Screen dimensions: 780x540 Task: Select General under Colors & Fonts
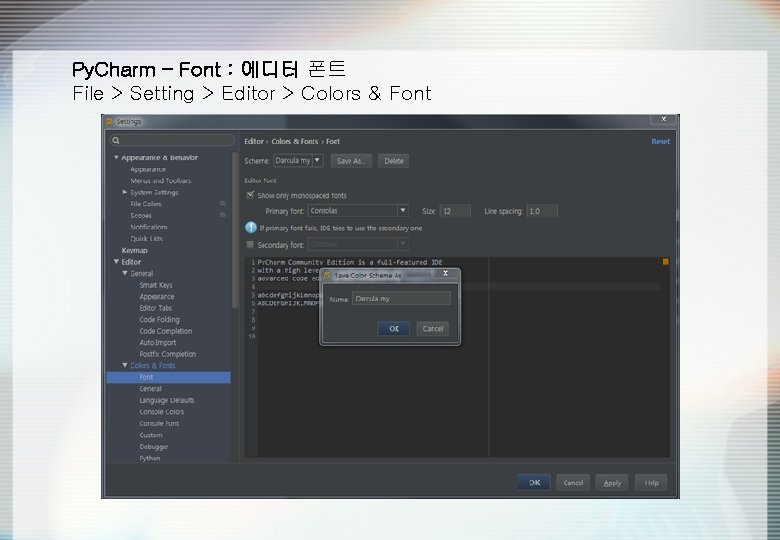[x=150, y=388]
